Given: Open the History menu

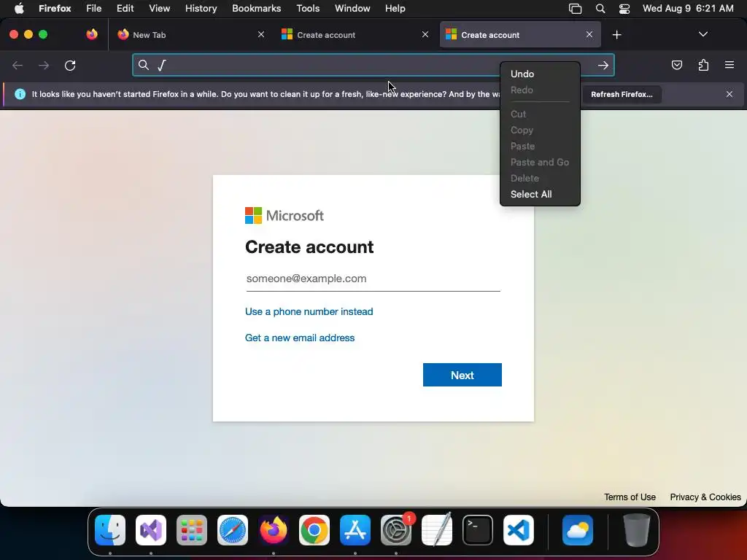Looking at the screenshot, I should click(201, 8).
